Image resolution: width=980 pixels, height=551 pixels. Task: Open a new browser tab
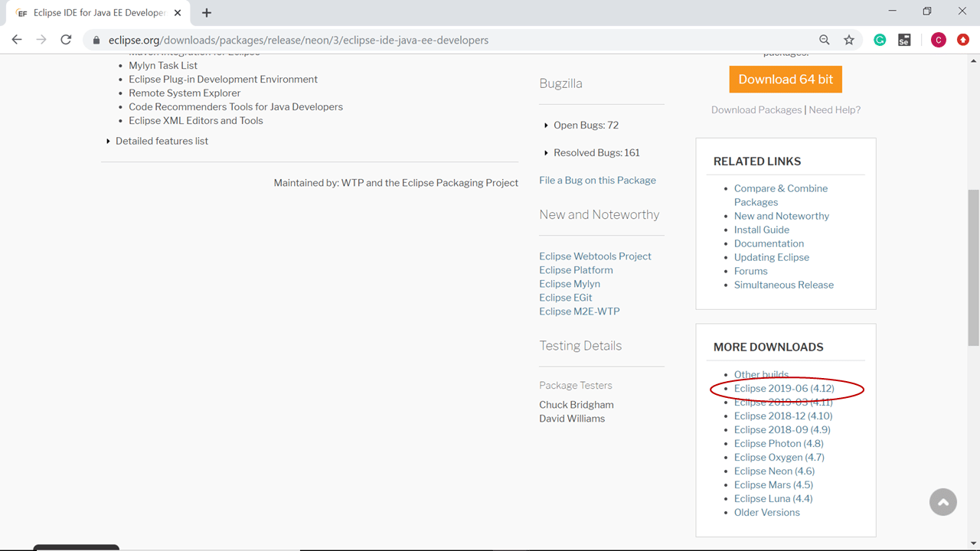coord(207,12)
